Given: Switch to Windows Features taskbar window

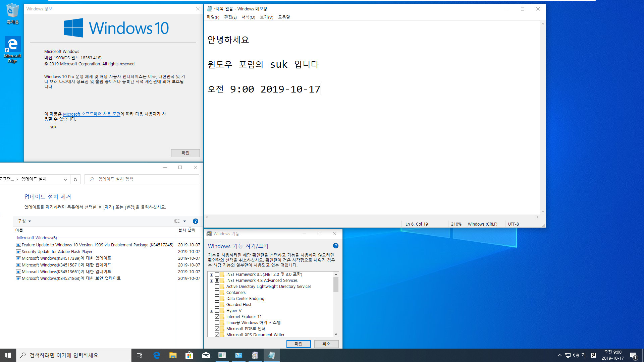Looking at the screenshot, I should [255, 355].
